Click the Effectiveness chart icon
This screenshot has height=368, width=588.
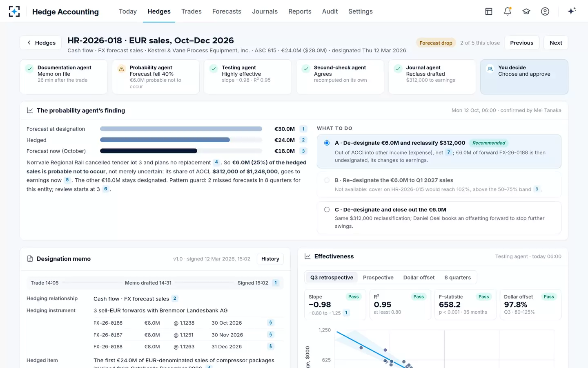point(307,256)
